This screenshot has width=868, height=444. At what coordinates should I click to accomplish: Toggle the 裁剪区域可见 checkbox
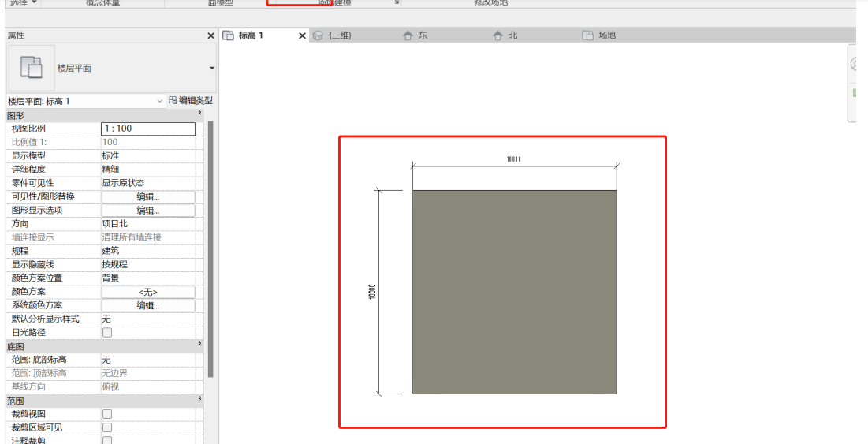(107, 427)
